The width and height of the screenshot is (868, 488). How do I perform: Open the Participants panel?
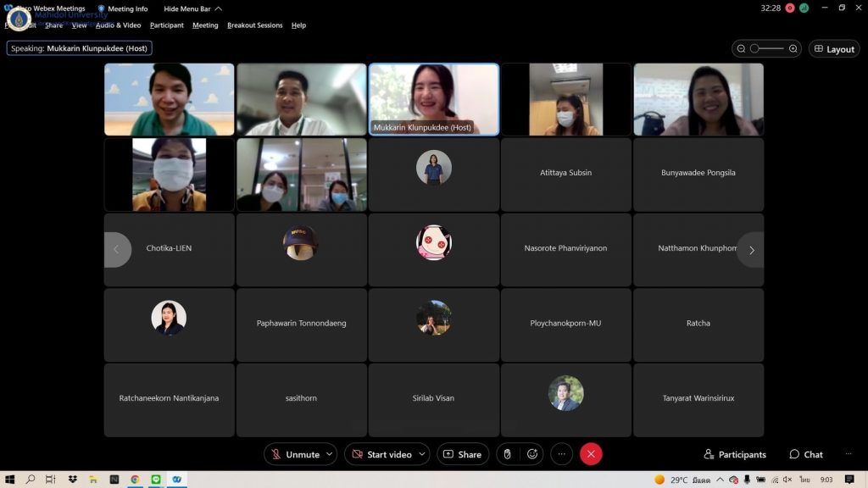click(x=734, y=454)
